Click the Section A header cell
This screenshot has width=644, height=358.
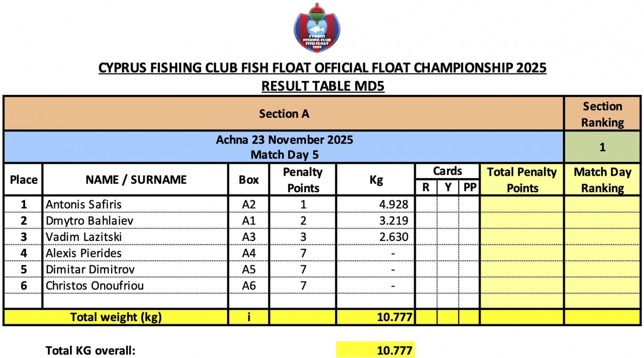click(284, 113)
